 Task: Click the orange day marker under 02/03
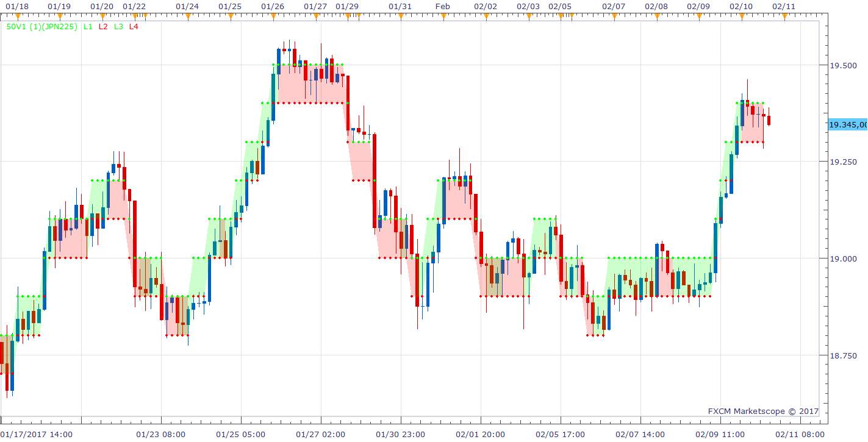click(x=529, y=17)
